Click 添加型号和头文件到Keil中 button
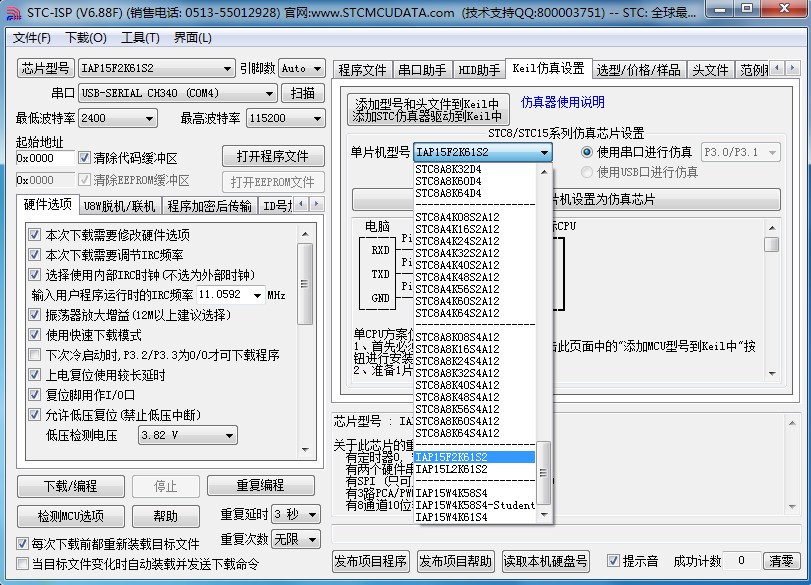 [x=428, y=109]
